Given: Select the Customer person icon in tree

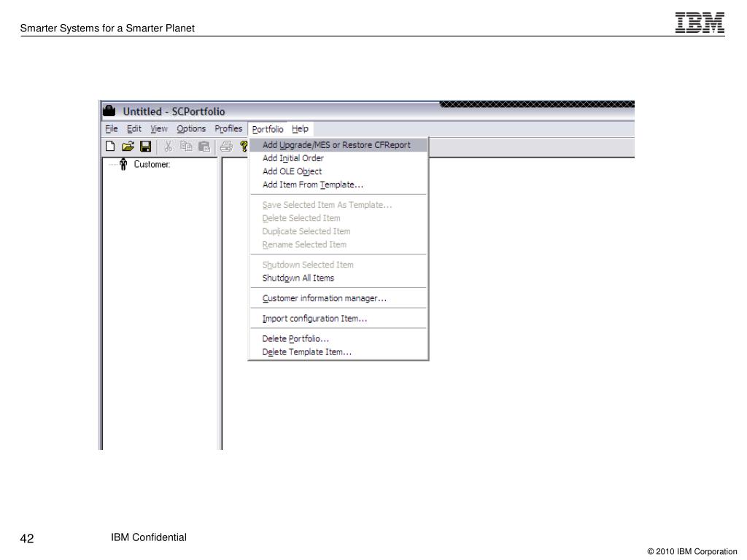Looking at the screenshot, I should click(x=123, y=164).
